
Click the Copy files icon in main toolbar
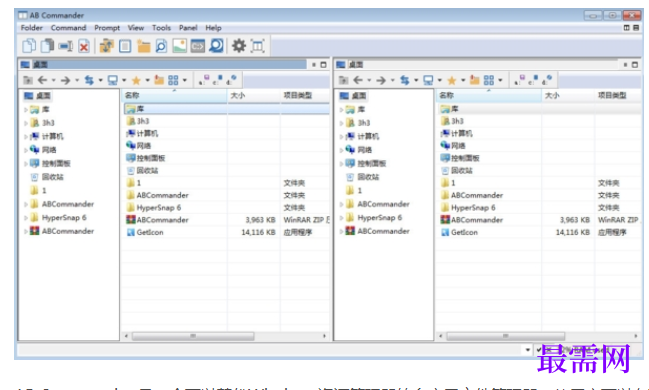click(29, 46)
